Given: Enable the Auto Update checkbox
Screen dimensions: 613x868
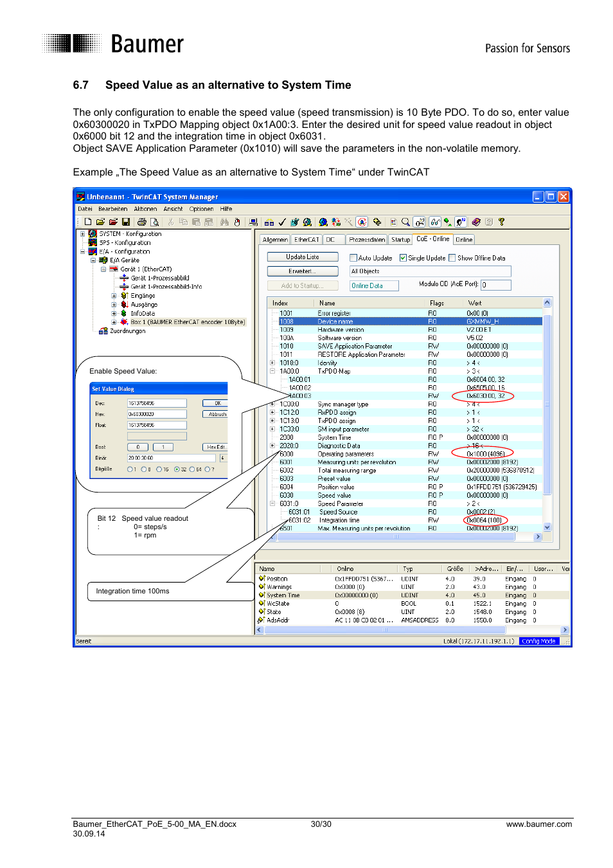Looking at the screenshot, I should (x=353, y=258).
